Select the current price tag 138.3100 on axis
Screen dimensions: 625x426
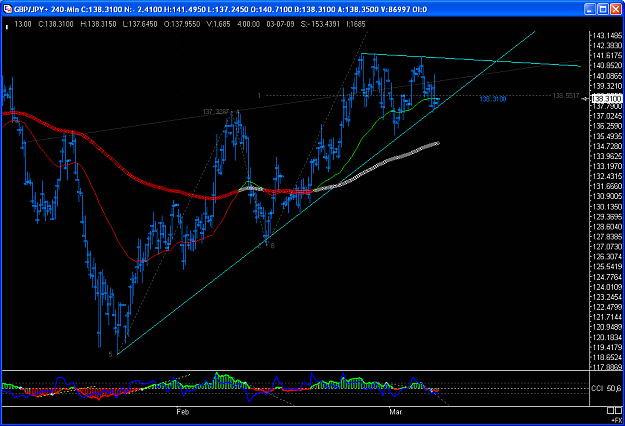606,98
